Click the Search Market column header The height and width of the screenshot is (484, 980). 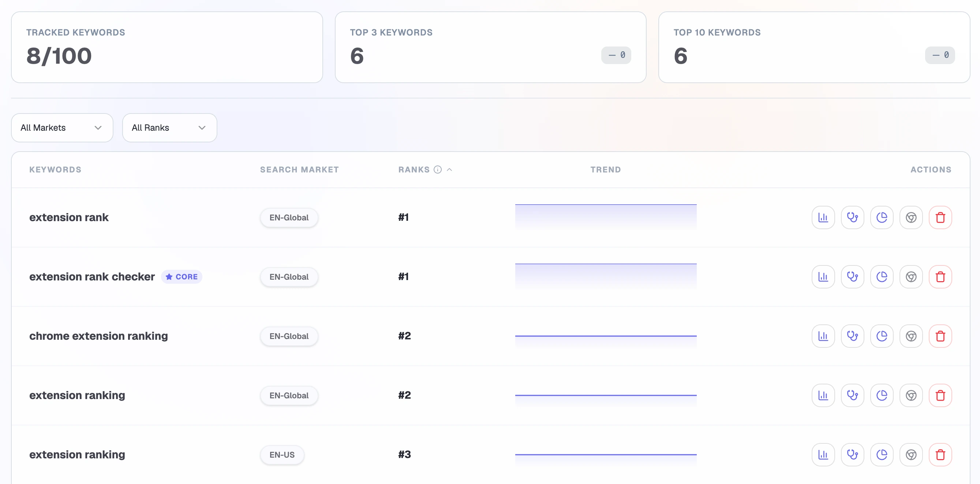click(299, 170)
